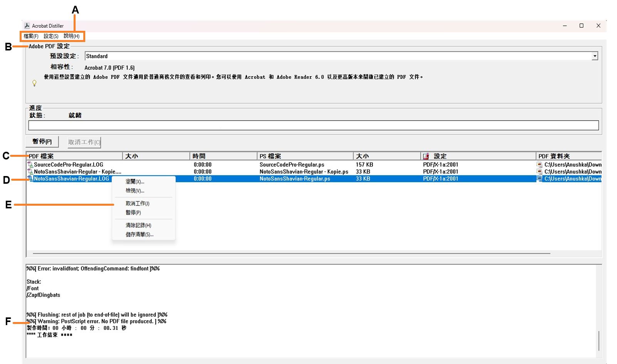Image resolution: width=617 pixels, height=364 pixels.
Task: Click the Acrobat Distiller title bar icon
Action: pos(27,25)
